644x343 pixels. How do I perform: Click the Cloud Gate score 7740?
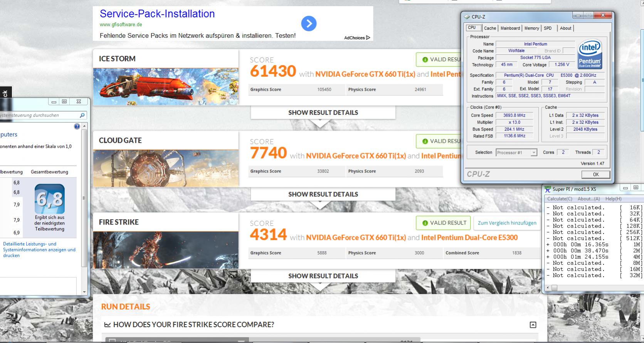tap(268, 153)
